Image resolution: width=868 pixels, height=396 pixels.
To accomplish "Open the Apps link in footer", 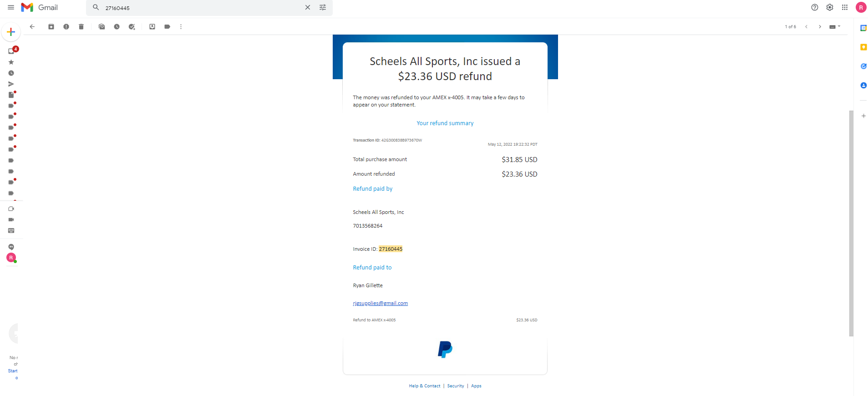I will [x=476, y=386].
